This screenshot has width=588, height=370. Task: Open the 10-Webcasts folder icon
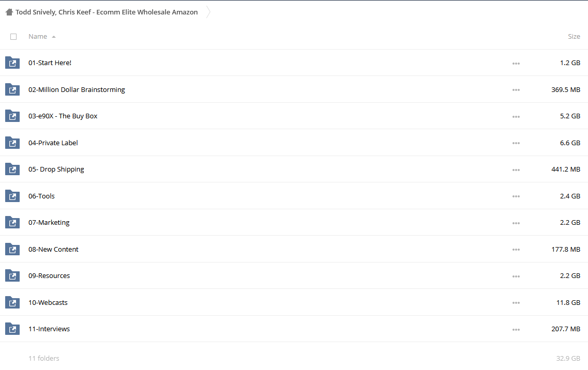coord(12,302)
